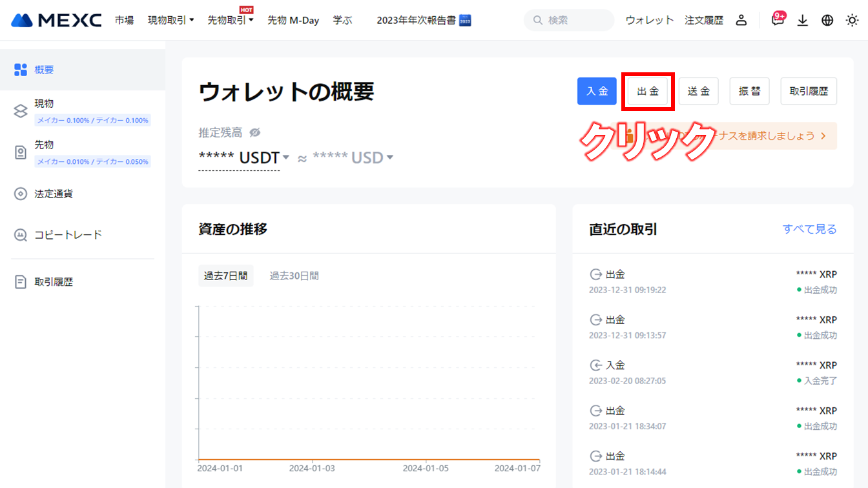The image size is (868, 488).
Task: Click the app download icon in the header
Action: pyautogui.click(x=803, y=20)
